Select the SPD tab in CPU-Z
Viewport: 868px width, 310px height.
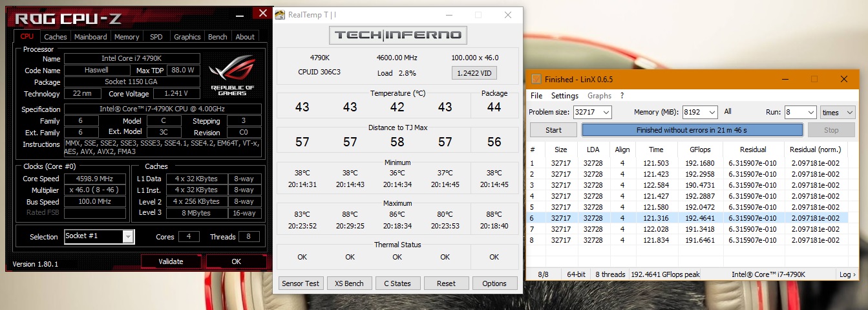coord(156,37)
